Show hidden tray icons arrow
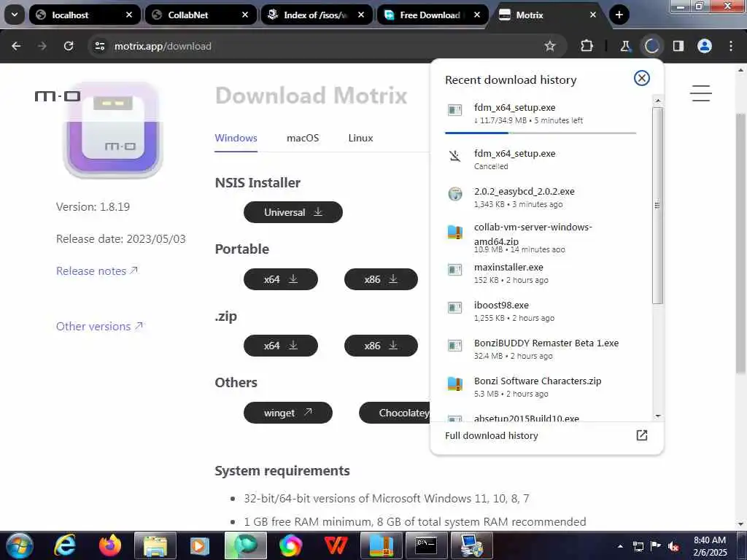The width and height of the screenshot is (747, 560). pos(620,546)
